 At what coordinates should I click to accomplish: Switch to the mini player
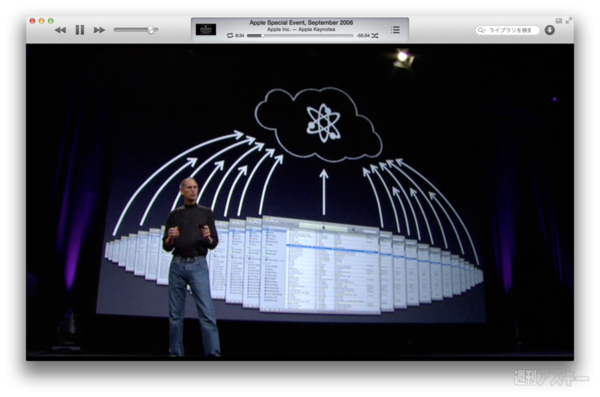[559, 21]
